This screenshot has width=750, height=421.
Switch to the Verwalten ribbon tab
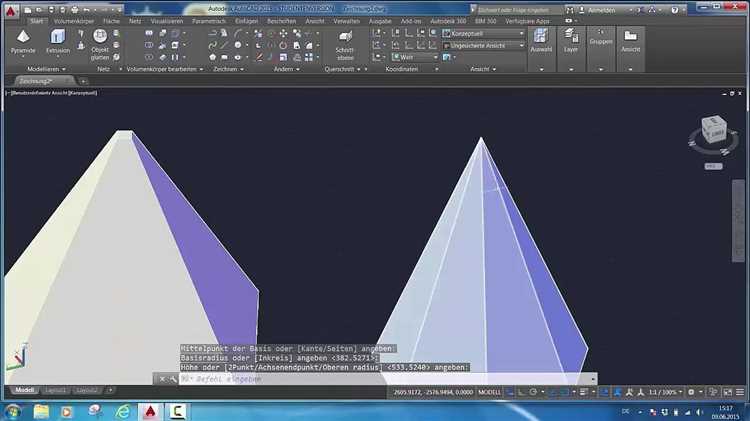pyautogui.click(x=346, y=21)
